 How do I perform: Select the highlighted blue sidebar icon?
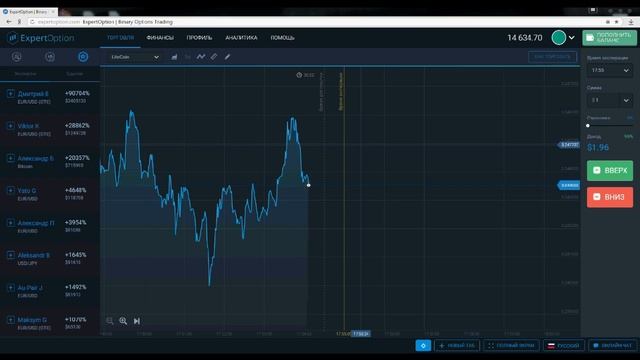coord(83,57)
